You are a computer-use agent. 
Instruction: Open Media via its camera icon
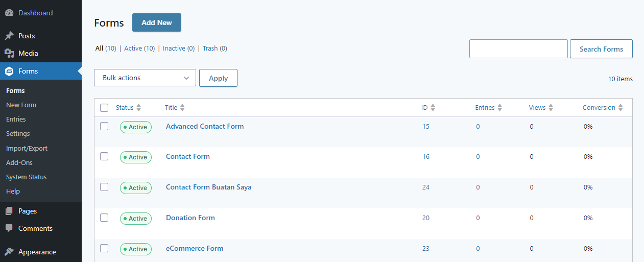[9, 53]
